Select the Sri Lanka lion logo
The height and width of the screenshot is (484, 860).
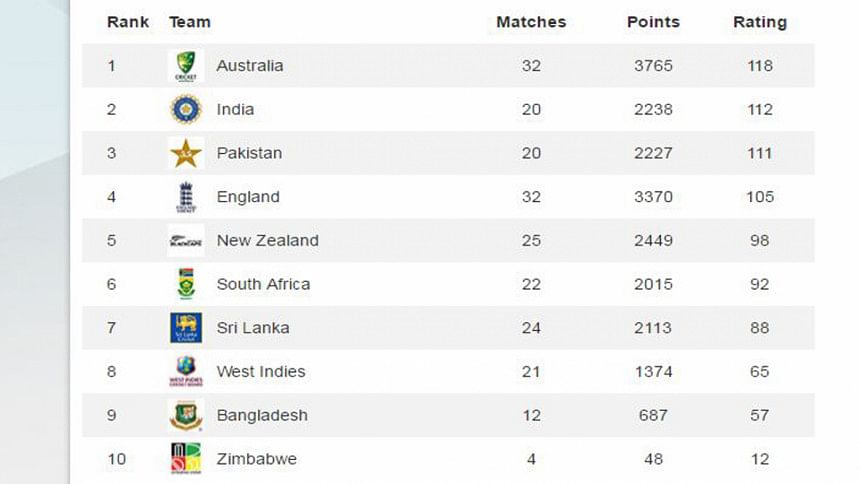(x=186, y=328)
